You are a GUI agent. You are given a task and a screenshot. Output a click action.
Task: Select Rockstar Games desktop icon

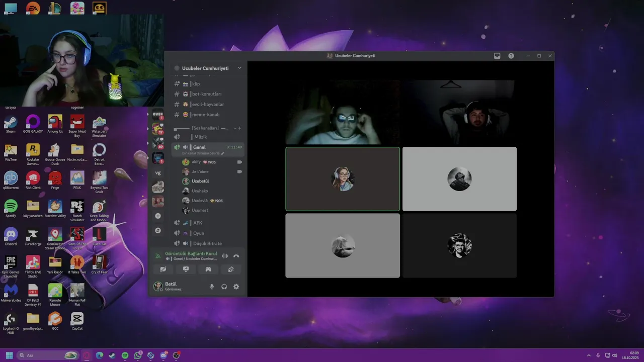click(x=33, y=154)
